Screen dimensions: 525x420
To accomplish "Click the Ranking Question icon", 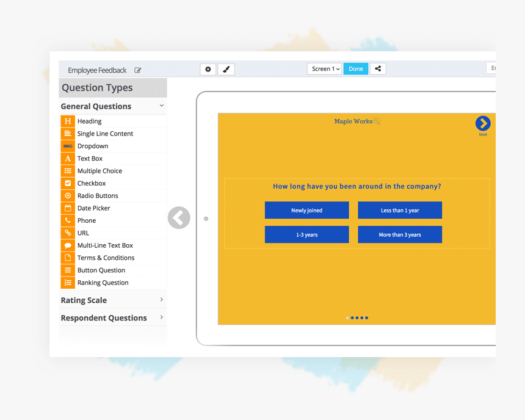I will (x=68, y=283).
